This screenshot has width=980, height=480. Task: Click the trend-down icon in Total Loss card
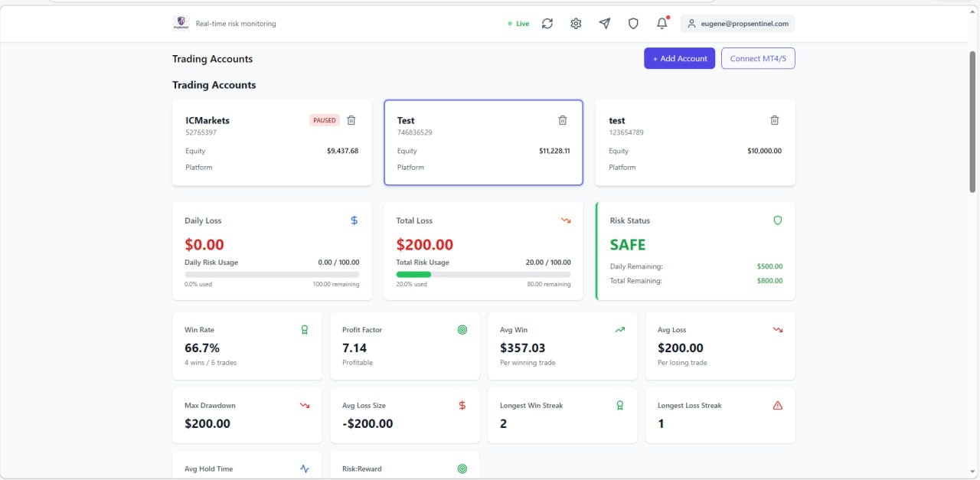[x=566, y=220]
